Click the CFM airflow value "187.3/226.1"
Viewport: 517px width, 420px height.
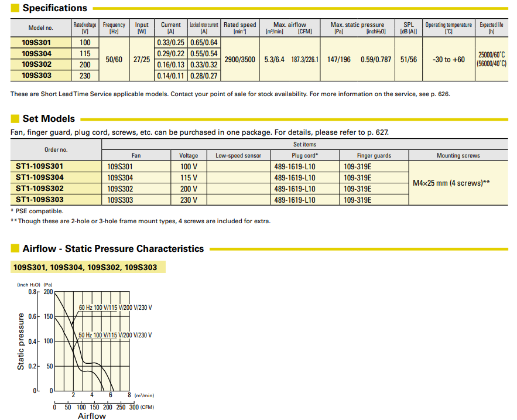tap(304, 60)
